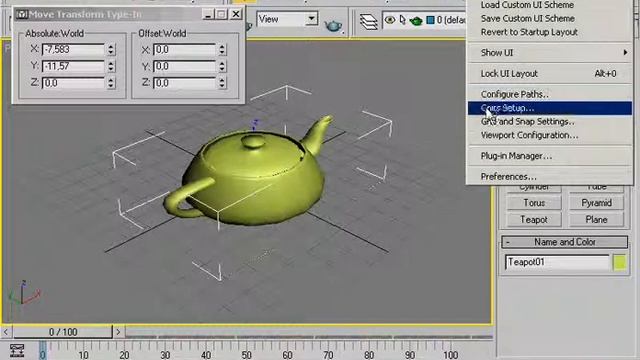Click the Offset X spinner arrows
The image size is (640, 360).
(222, 50)
